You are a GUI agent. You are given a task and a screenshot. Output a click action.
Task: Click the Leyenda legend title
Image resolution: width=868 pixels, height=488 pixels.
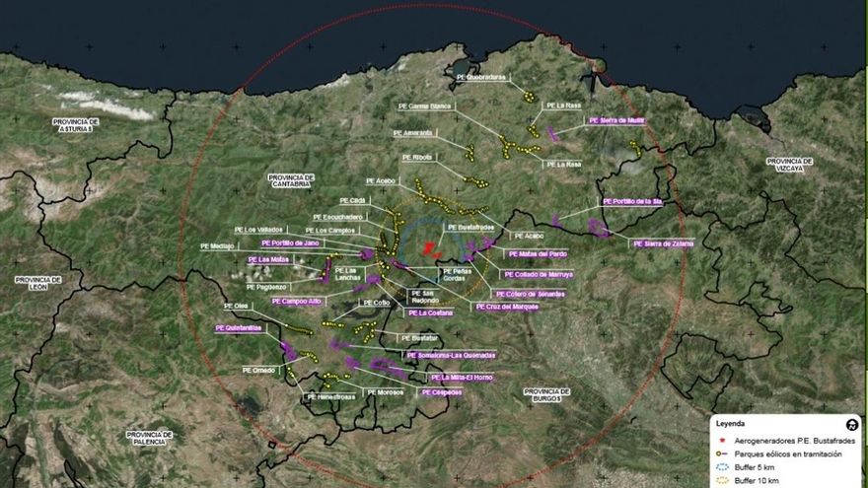[732, 422]
